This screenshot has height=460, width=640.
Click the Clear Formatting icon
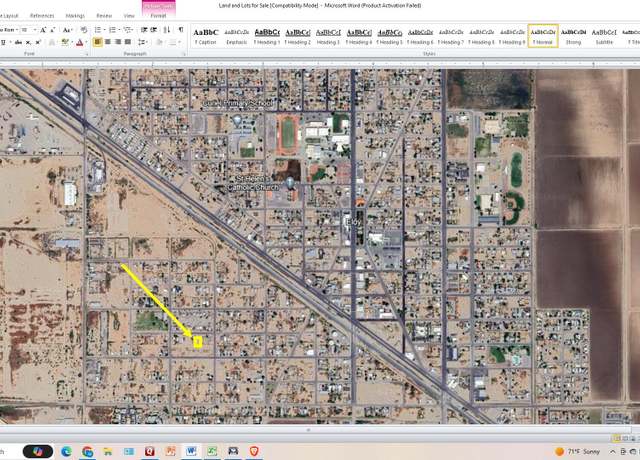pos(84,30)
